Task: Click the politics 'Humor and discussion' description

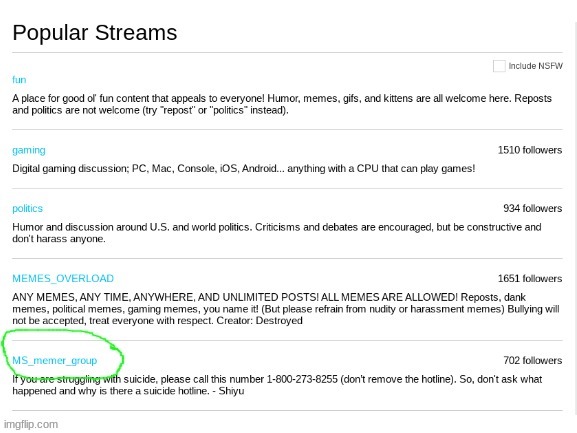Action: pyautogui.click(x=277, y=233)
